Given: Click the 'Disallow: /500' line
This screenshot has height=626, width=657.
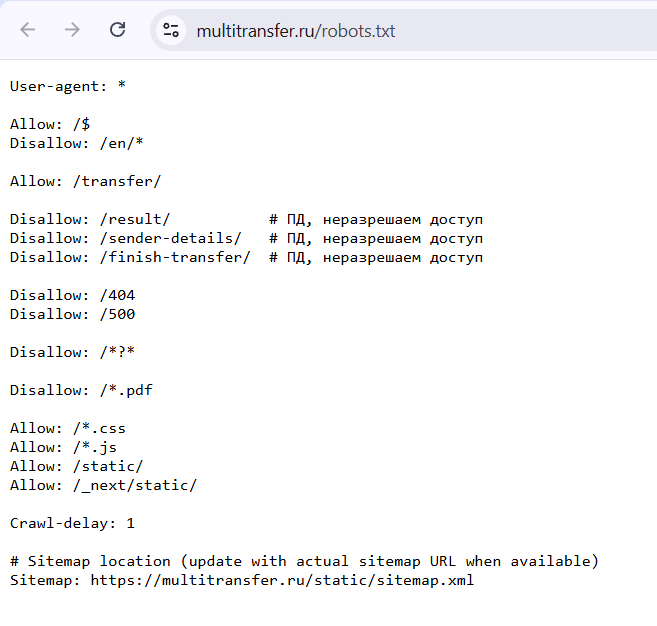Looking at the screenshot, I should coord(72,314).
